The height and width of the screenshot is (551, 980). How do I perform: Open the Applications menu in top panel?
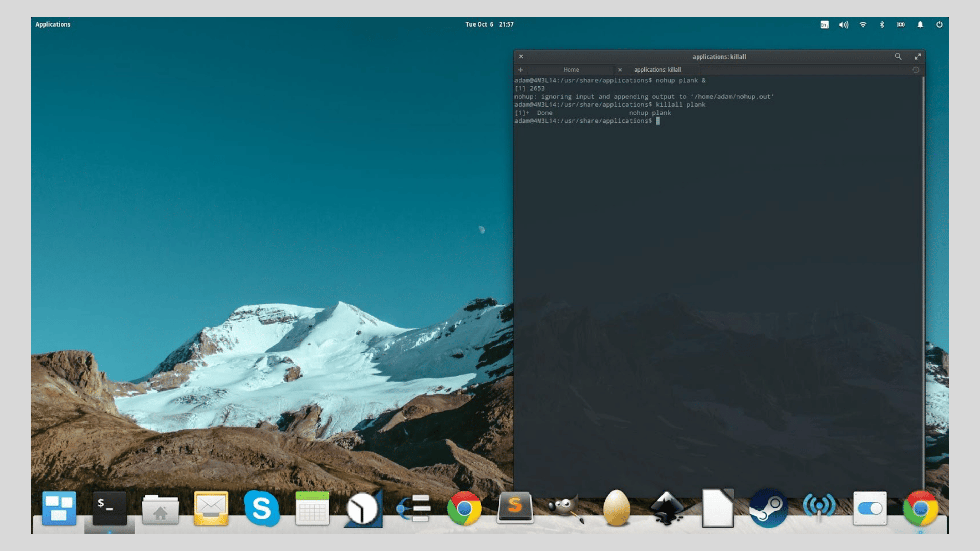pyautogui.click(x=53, y=24)
